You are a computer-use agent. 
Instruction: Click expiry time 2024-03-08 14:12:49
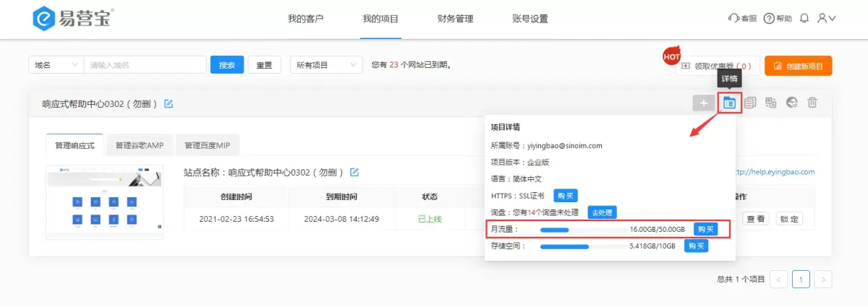(341, 219)
